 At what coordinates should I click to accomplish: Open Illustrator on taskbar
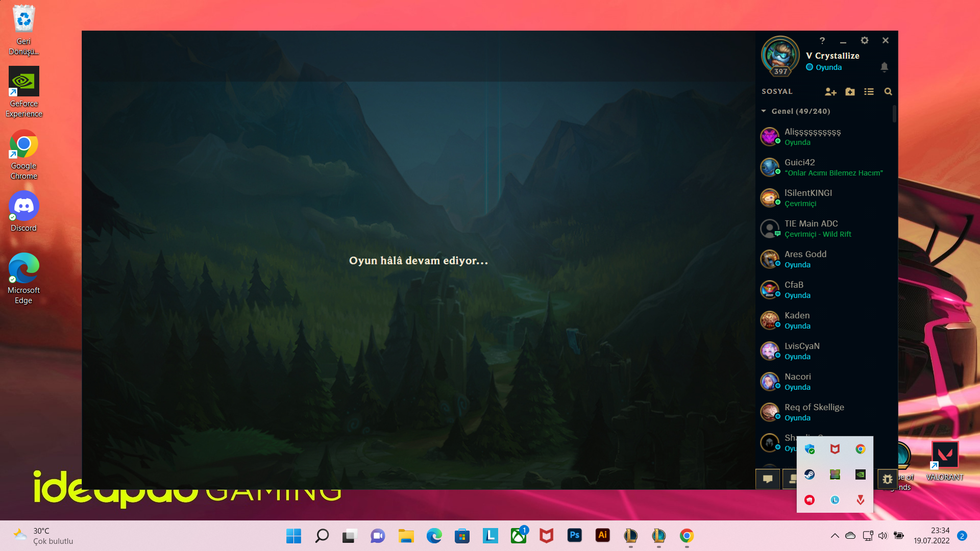(x=602, y=536)
